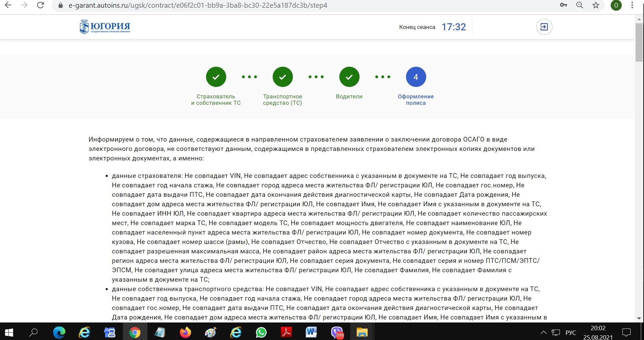Click the green profile avatar
Image resolution: width=644 pixels, height=340 pixels.
(616, 5)
